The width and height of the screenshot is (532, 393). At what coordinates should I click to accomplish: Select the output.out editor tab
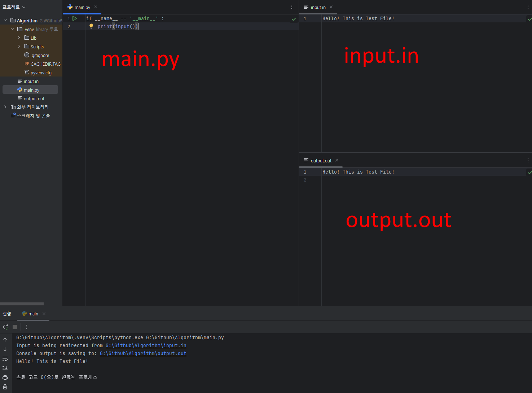[321, 161]
